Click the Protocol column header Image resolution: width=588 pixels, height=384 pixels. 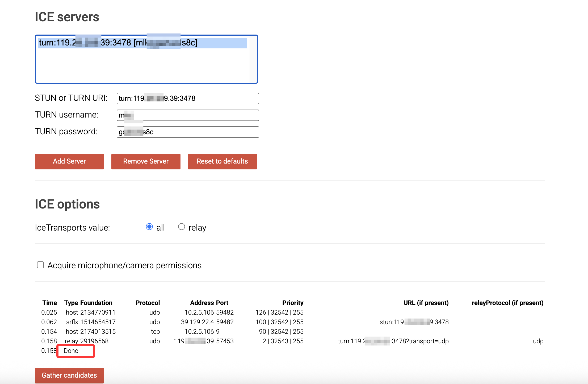click(148, 303)
